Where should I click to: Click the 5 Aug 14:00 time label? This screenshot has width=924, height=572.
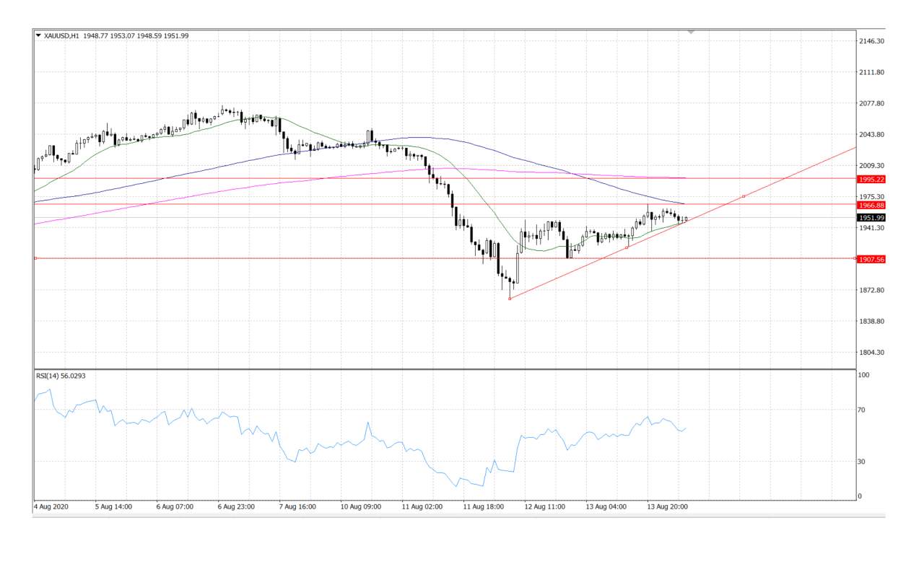(114, 506)
